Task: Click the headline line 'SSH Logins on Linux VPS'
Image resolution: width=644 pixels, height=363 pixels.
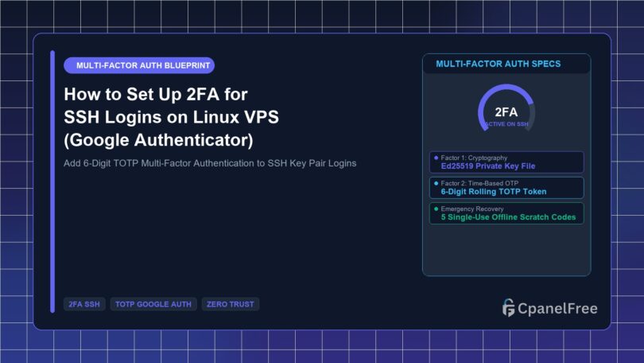Action: [x=171, y=118]
